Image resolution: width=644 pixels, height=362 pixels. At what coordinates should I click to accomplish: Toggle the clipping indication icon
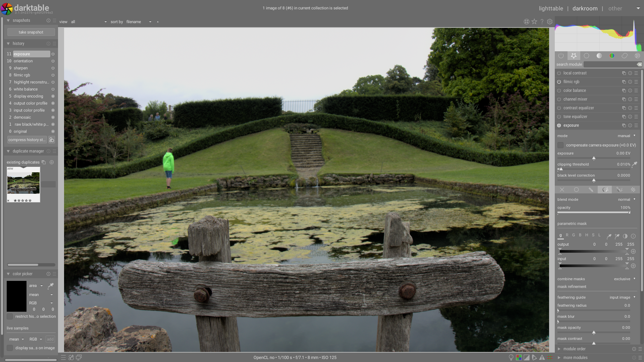tap(527, 358)
